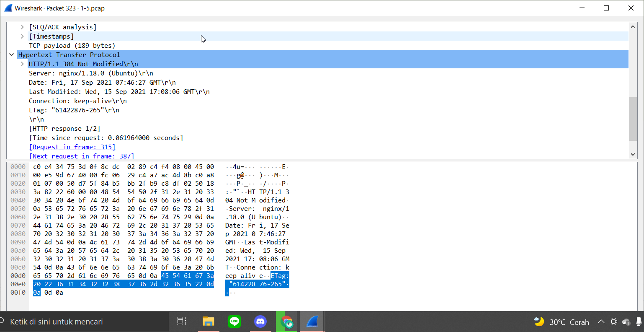Viewport: 644px width, 332px height.
Task: Open Google Chrome from the taskbar
Action: [x=286, y=321]
